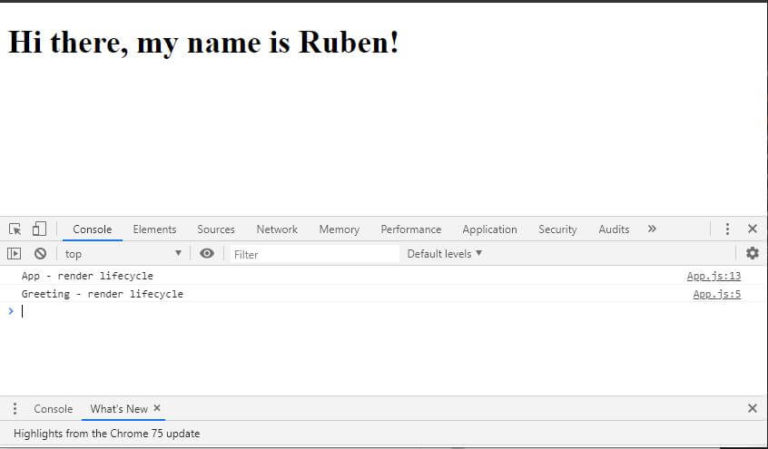The image size is (768, 449).
Task: Activate the inspect element picker icon
Action: pos(15,229)
